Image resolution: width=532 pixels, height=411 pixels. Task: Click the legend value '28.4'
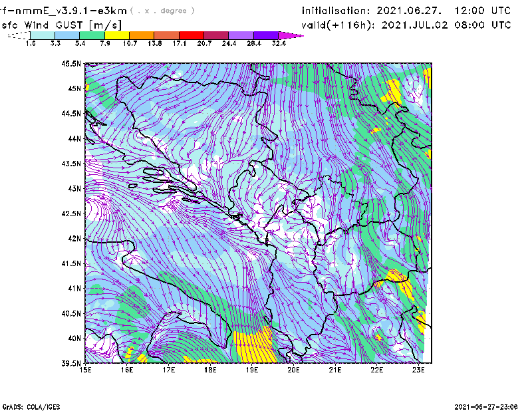(x=254, y=43)
